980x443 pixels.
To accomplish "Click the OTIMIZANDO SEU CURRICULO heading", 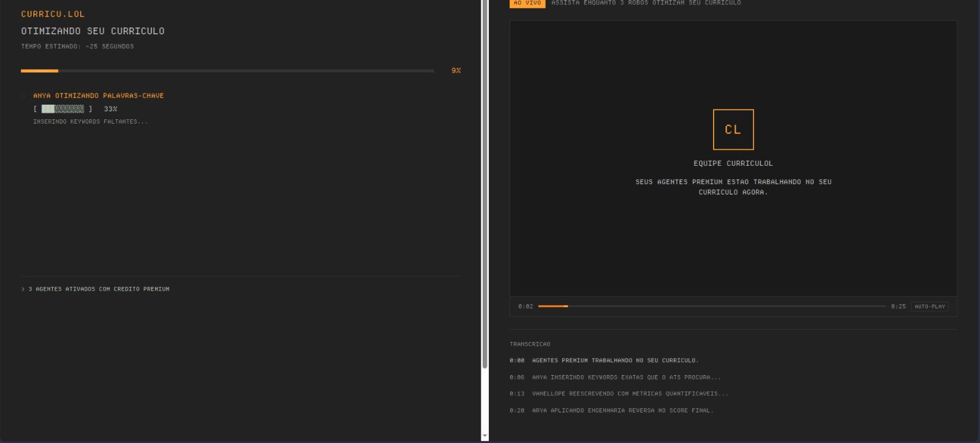I will 92,31.
